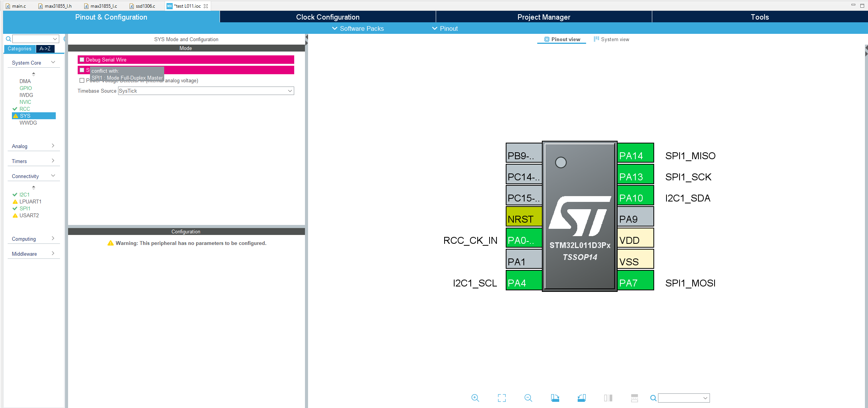Viewport: 868px width, 408px height.
Task: Select the Pinout & Configuration tab
Action: point(111,17)
